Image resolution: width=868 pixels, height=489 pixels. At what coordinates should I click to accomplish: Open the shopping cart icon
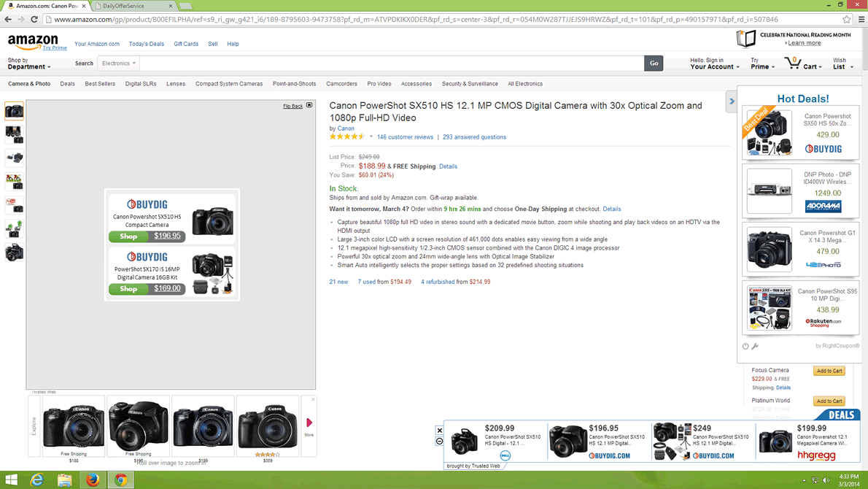794,63
